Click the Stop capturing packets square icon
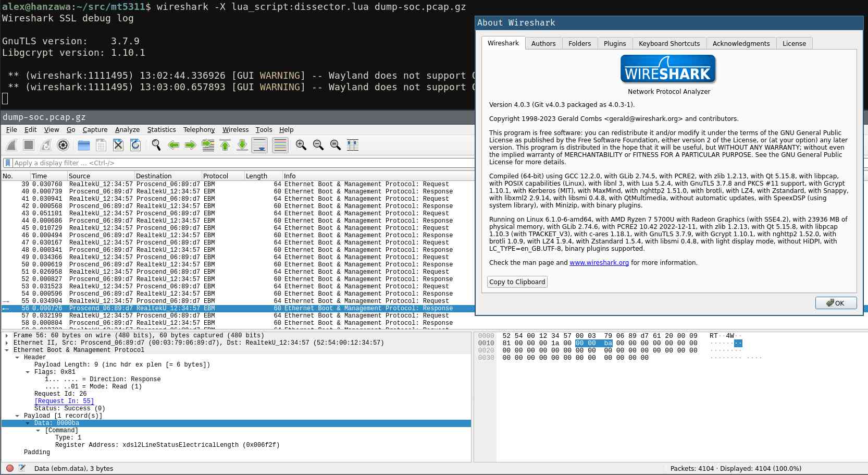868x475 pixels. 29,145
